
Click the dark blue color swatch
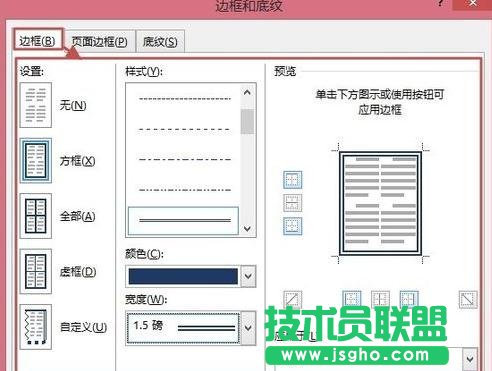183,276
